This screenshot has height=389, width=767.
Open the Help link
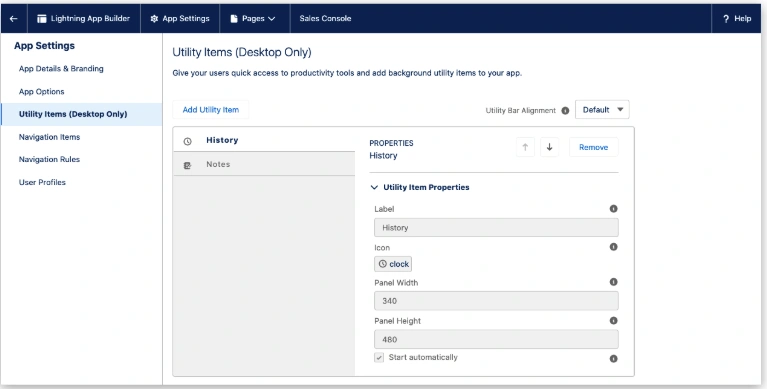coord(737,19)
